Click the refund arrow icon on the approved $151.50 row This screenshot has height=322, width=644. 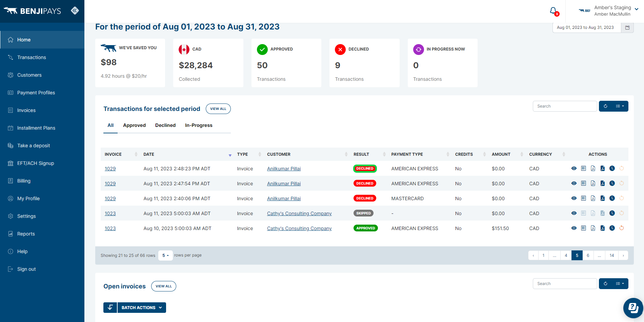622,228
